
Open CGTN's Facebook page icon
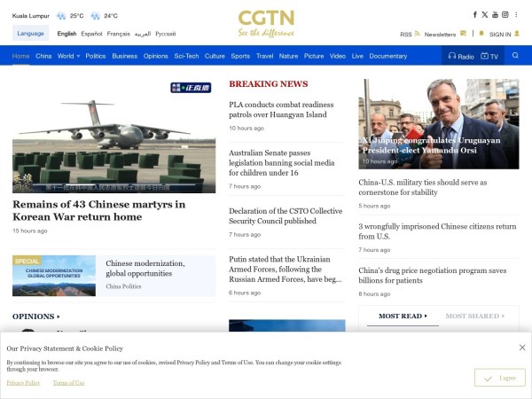click(x=474, y=15)
